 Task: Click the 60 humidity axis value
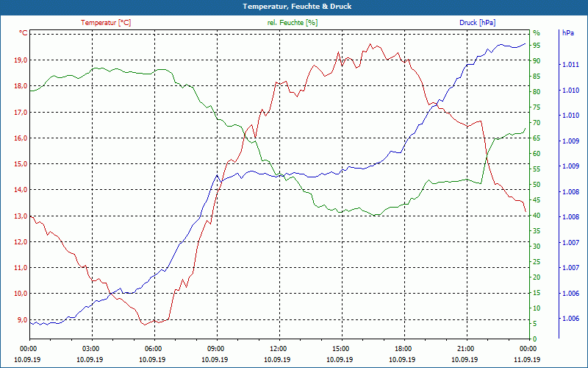point(537,154)
